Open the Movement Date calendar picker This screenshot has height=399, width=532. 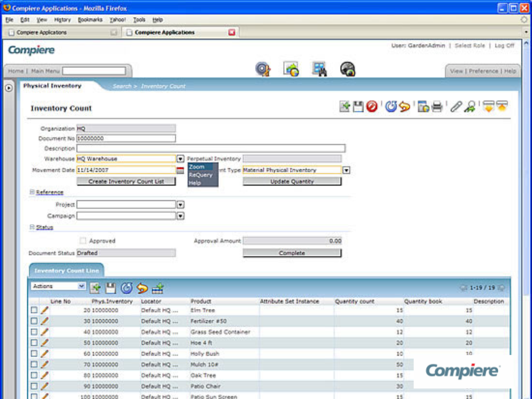(x=180, y=170)
